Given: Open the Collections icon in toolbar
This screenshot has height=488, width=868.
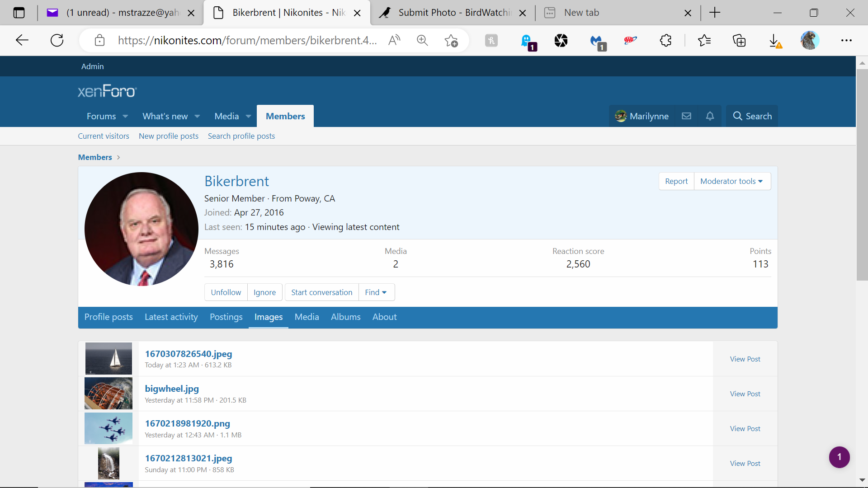Looking at the screenshot, I should 739,40.
